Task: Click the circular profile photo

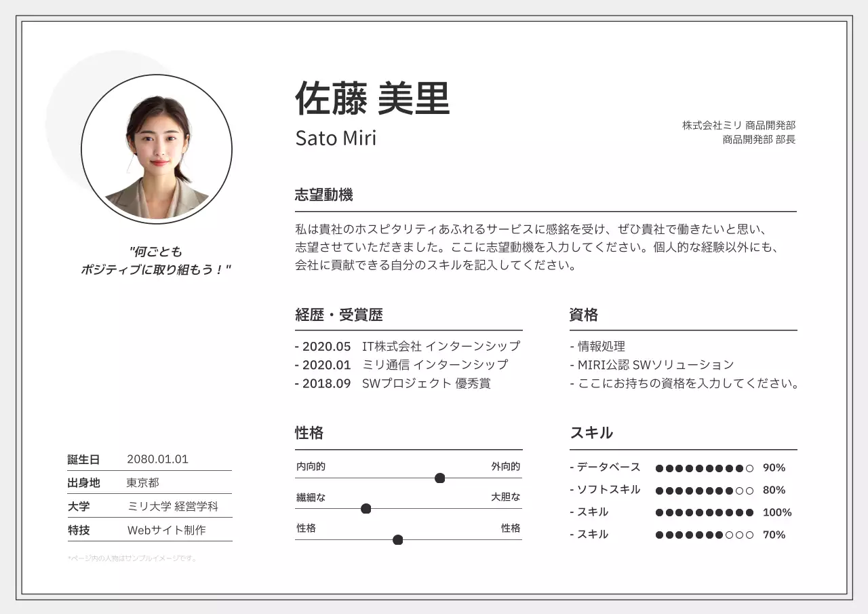Action: [x=157, y=149]
